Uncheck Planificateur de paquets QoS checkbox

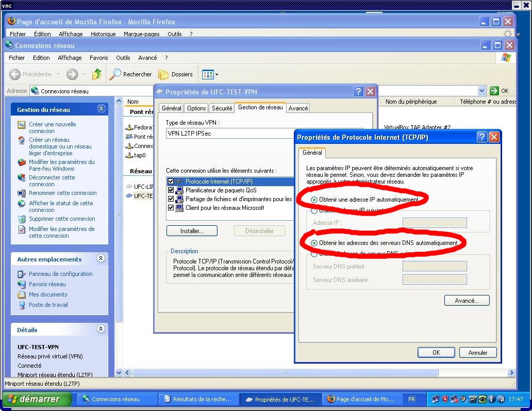(171, 190)
